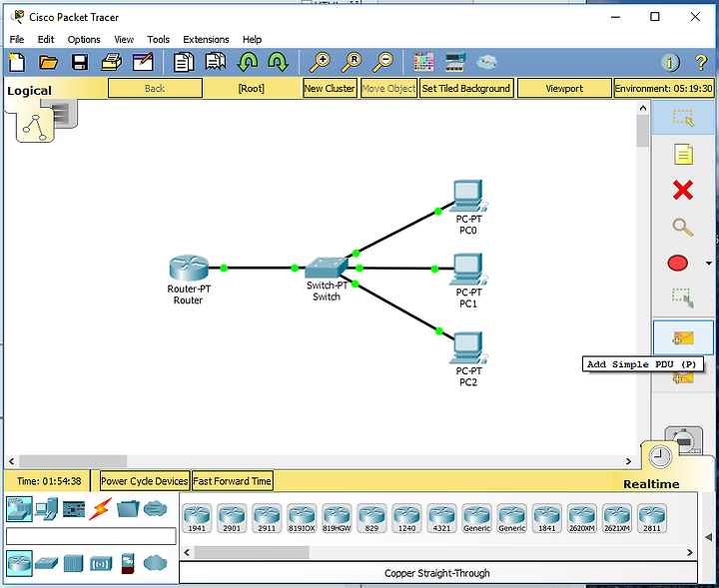Image resolution: width=719 pixels, height=588 pixels.
Task: Select Routers subcategory icon
Action: [x=19, y=563]
